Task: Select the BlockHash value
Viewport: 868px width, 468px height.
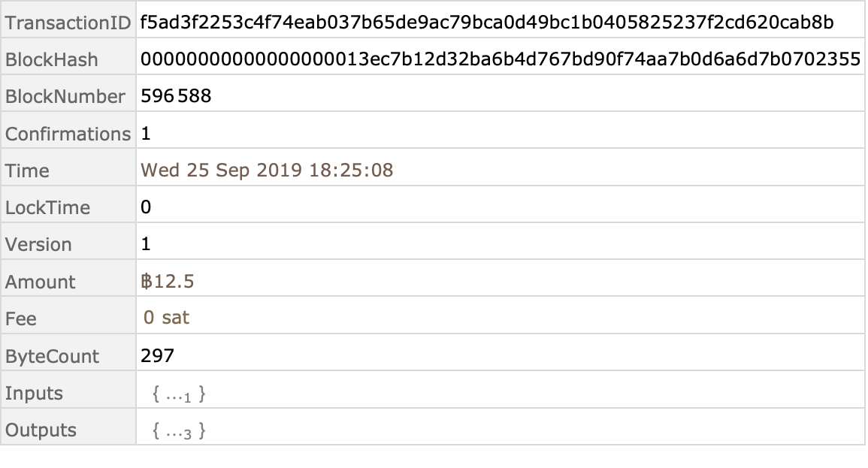Action: [x=501, y=59]
